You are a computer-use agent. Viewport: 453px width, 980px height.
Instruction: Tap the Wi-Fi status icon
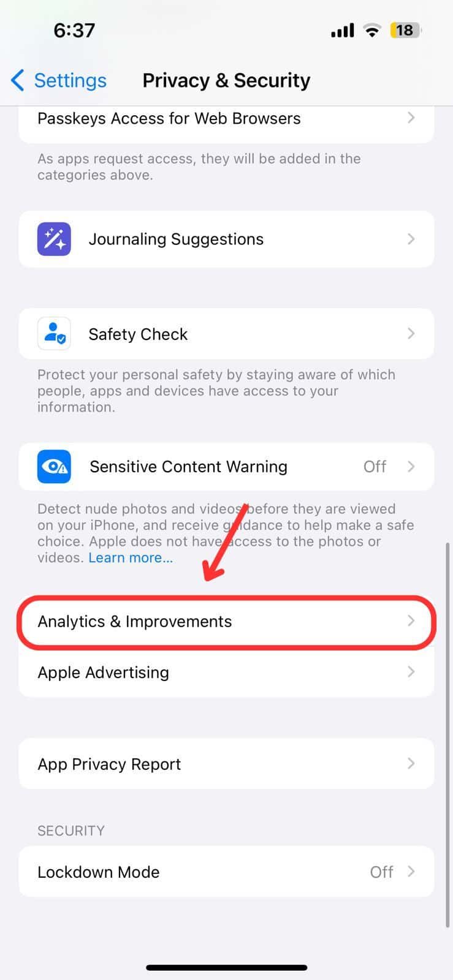coord(371,30)
